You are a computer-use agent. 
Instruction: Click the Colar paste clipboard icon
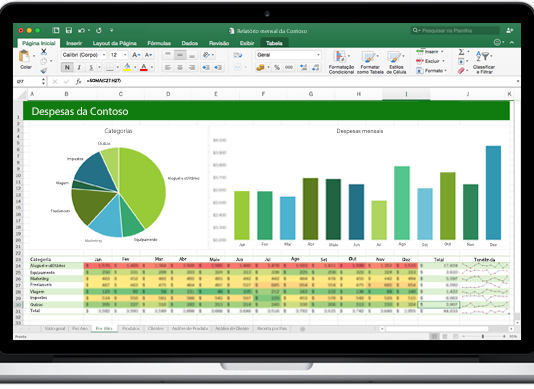pyautogui.click(x=25, y=56)
